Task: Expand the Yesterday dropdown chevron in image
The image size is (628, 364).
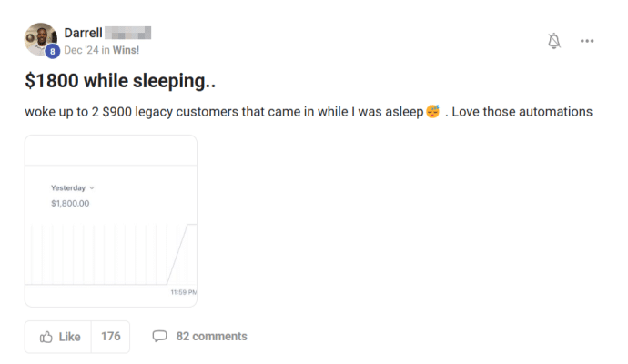Action: 92,187
